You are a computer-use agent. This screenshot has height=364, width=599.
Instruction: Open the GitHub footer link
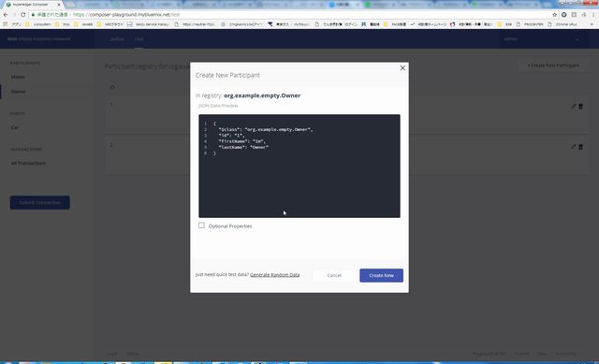133,354
